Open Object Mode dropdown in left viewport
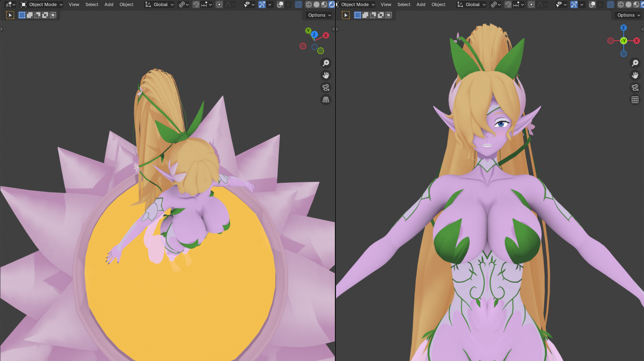Viewport: 644px width, 361px height. (41, 4)
